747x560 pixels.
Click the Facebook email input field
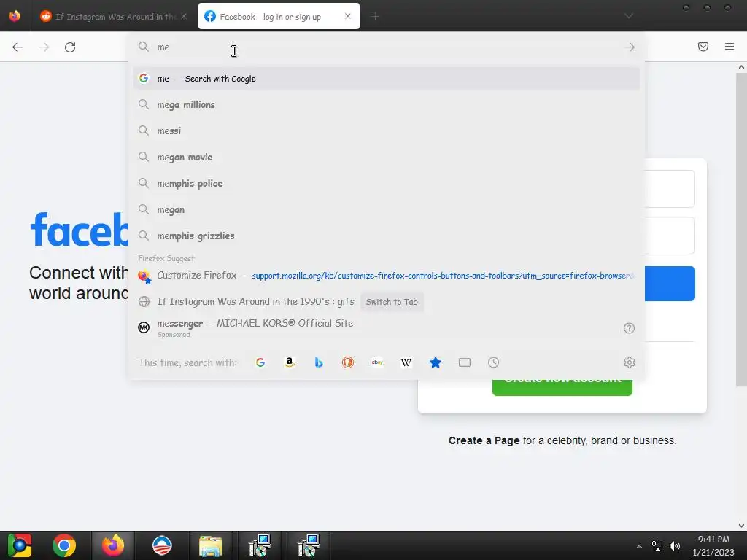[670, 189]
